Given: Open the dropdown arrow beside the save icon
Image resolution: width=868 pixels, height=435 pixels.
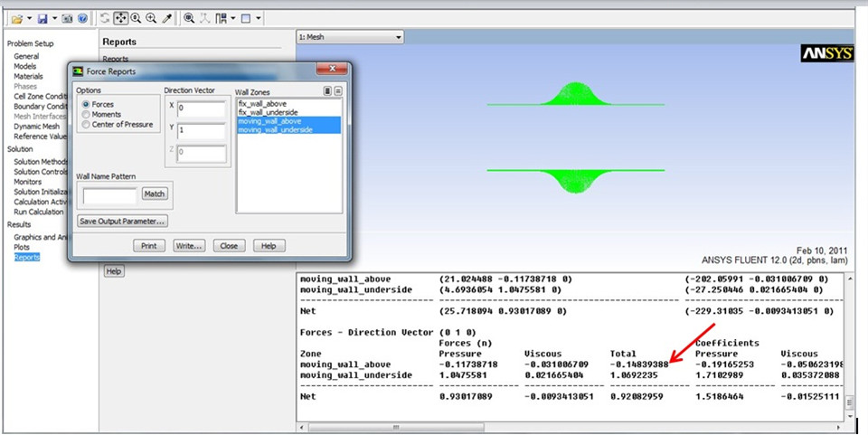Looking at the screenshot, I should (54, 18).
